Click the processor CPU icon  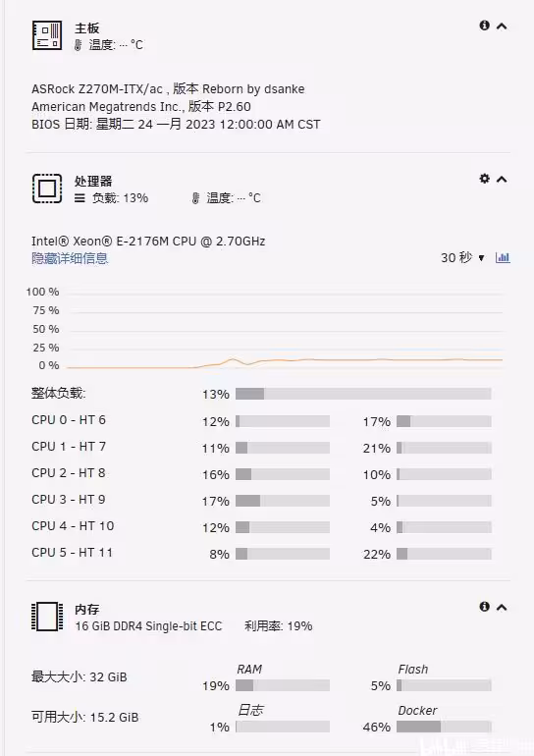(47, 189)
